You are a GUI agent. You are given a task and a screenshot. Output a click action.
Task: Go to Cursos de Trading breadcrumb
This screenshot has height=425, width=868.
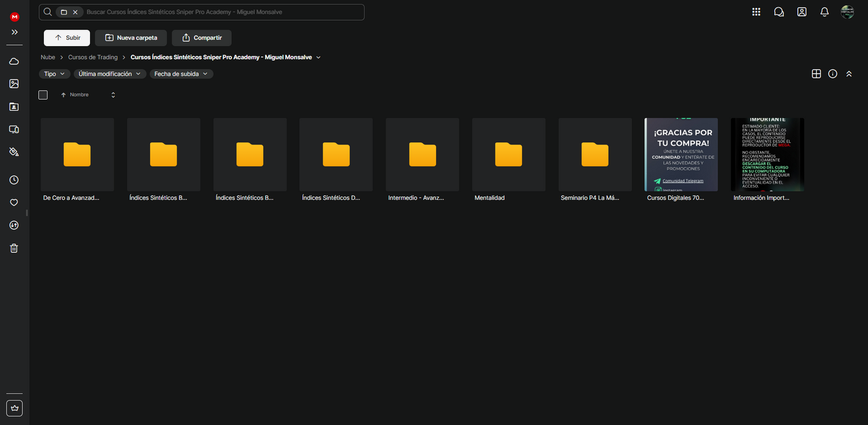(93, 57)
